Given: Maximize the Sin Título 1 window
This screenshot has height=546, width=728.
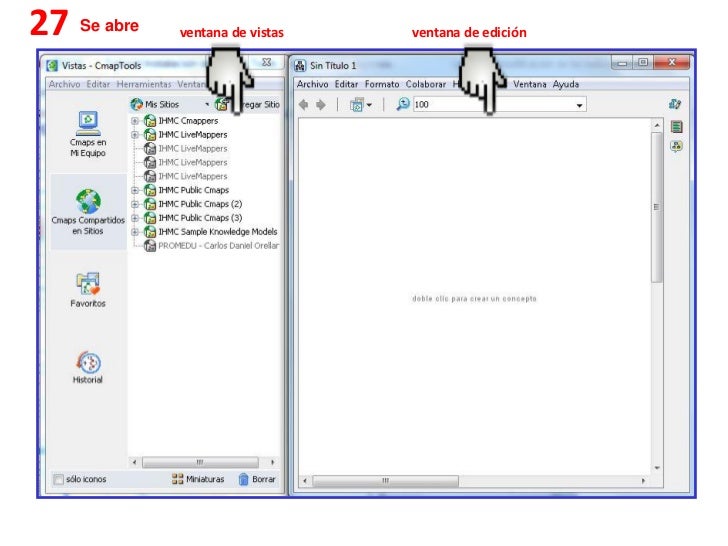Looking at the screenshot, I should 643,62.
